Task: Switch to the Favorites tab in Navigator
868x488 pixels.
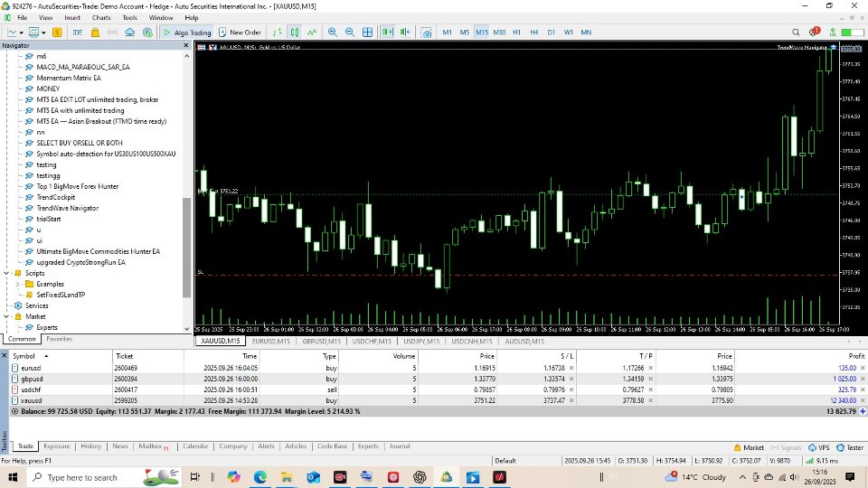Action: coord(60,339)
